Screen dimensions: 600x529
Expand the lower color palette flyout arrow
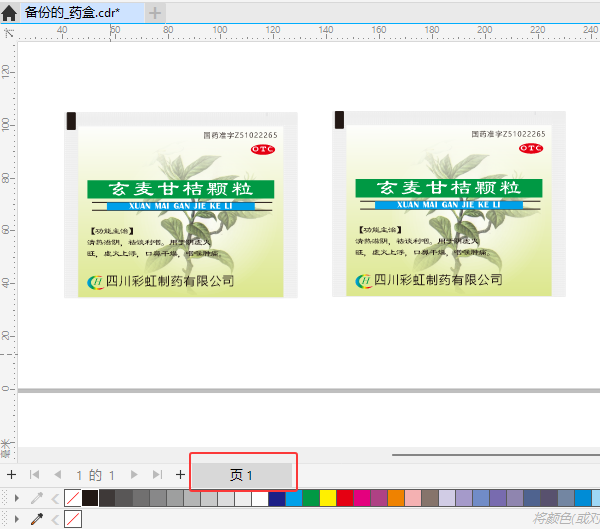[16, 519]
